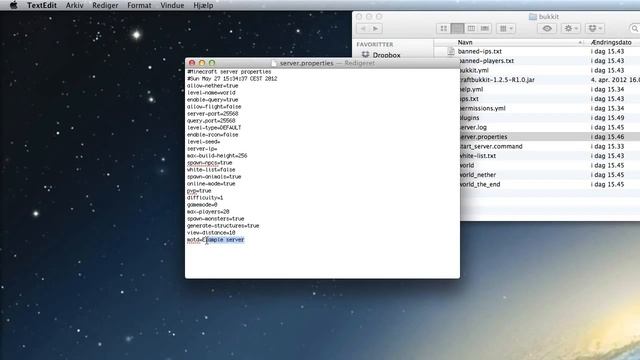The height and width of the screenshot is (360, 640).
Task: Click the allow-flight=false line
Action: coord(214,107)
